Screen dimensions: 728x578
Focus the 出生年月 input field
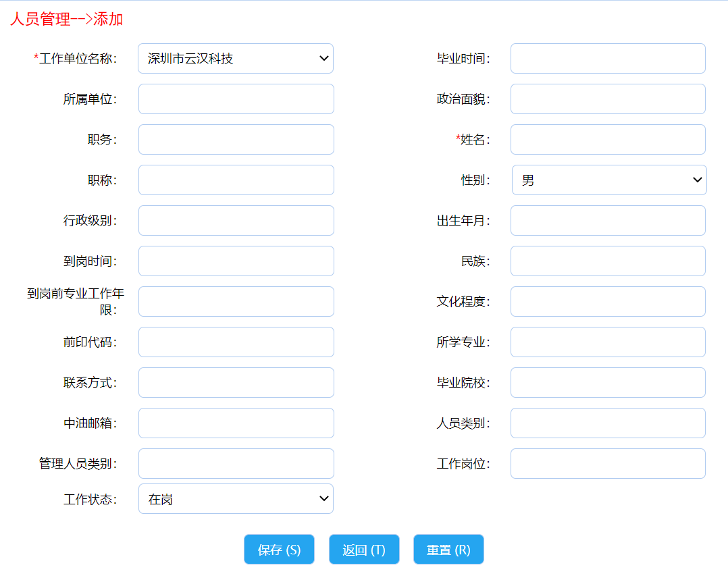click(607, 221)
